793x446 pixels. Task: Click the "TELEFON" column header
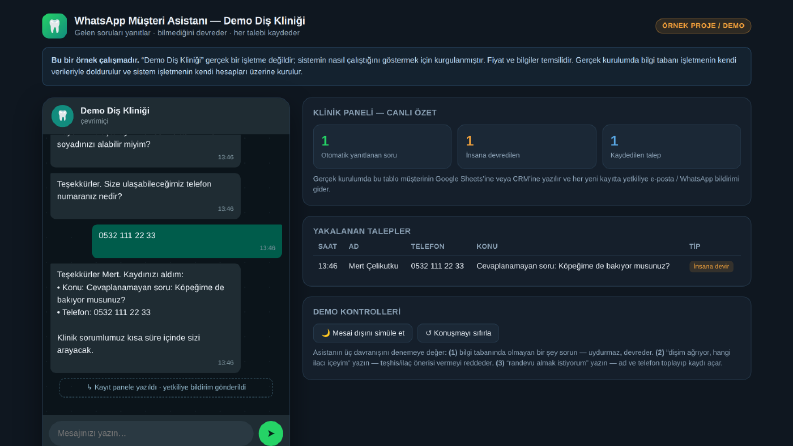point(427,247)
